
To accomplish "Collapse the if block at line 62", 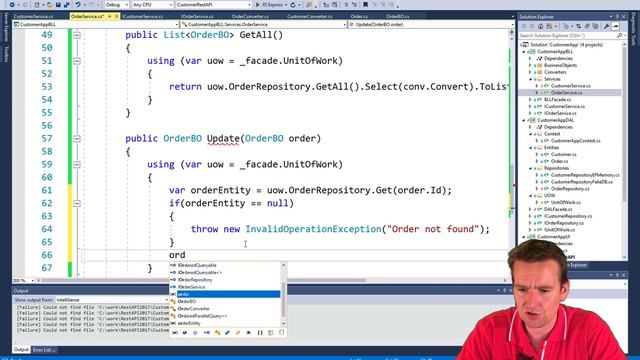I will (x=77, y=203).
